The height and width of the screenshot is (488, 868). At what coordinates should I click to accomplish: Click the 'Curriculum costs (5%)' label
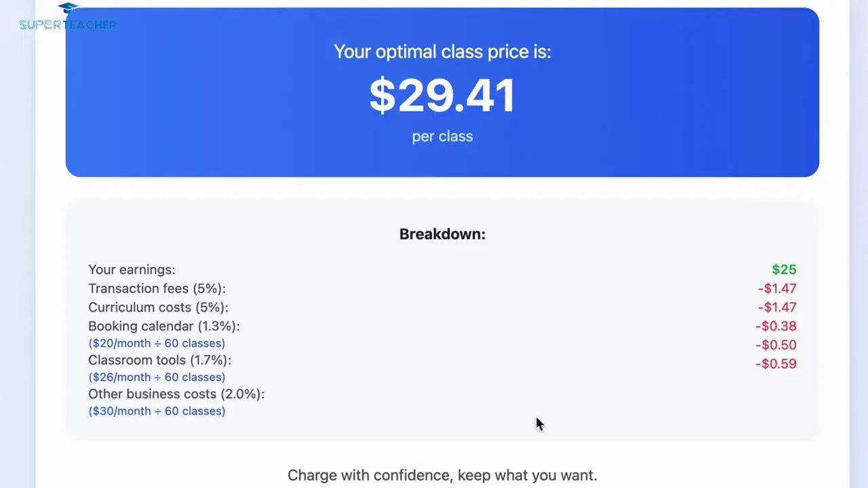pos(158,308)
